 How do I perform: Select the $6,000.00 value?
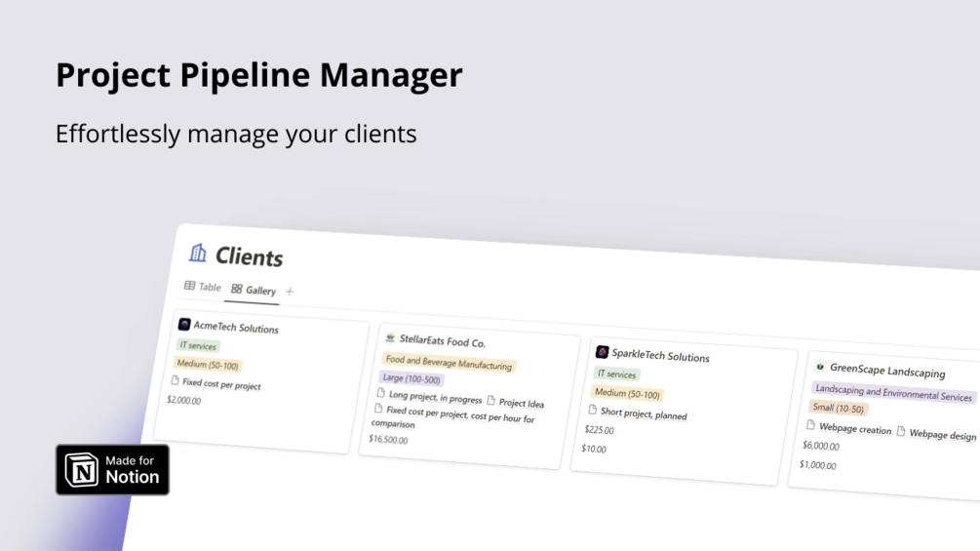[821, 446]
